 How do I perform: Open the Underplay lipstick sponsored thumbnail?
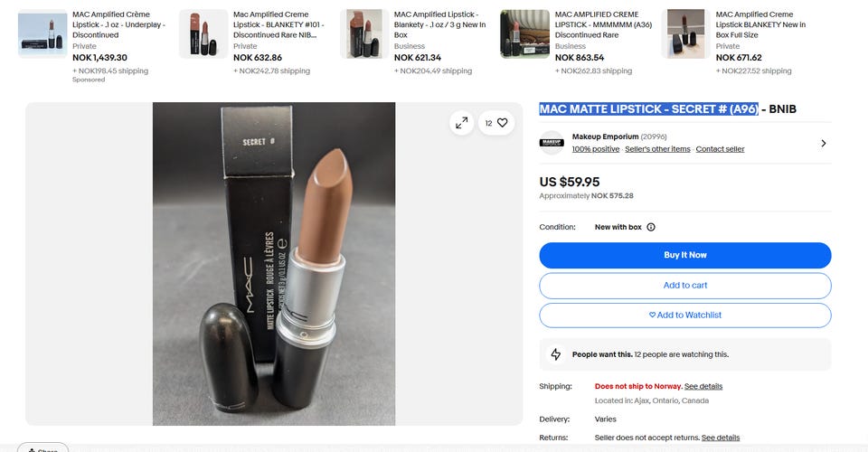point(42,33)
